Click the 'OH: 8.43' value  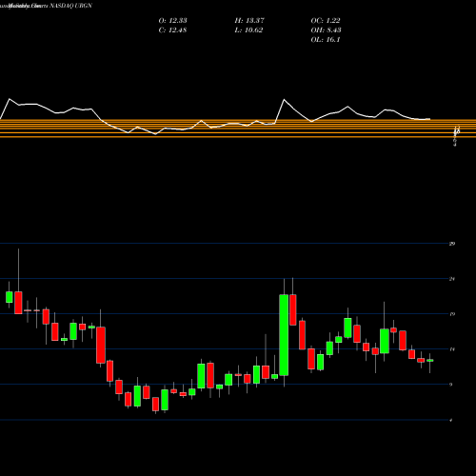326,30
